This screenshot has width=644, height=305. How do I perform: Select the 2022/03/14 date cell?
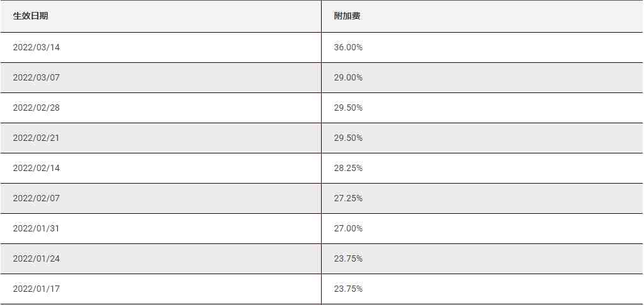point(161,48)
